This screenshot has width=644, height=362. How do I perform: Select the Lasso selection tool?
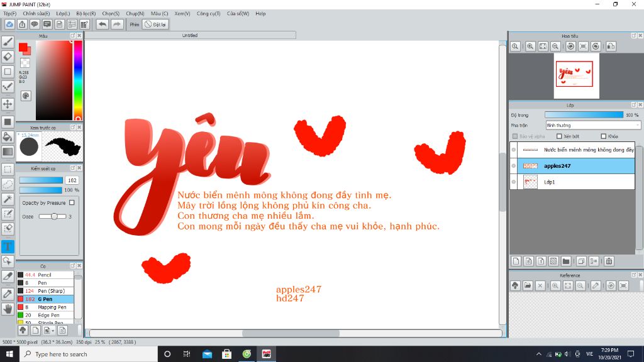8,184
